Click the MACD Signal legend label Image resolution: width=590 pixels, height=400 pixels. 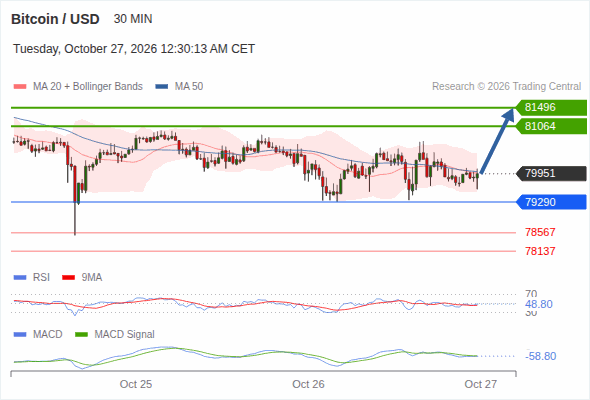pos(125,334)
